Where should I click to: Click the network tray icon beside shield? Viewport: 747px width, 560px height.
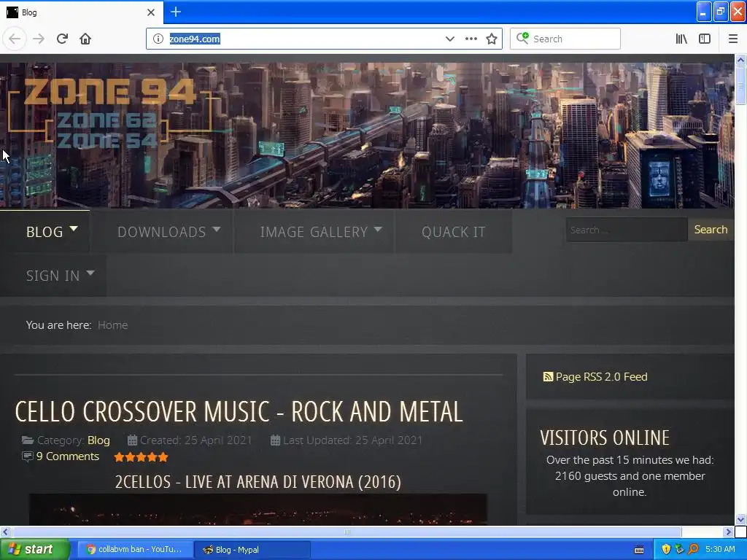click(680, 549)
